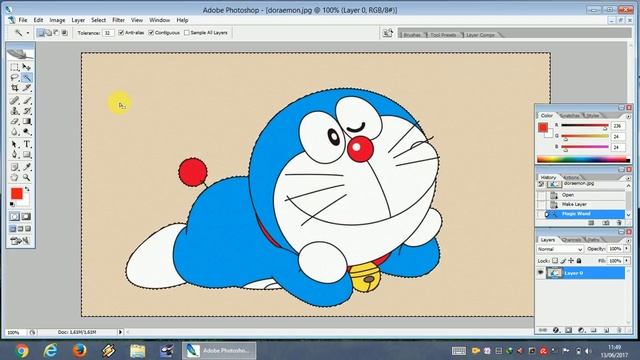
Task: Open the Select menu
Action: pyautogui.click(x=98, y=20)
